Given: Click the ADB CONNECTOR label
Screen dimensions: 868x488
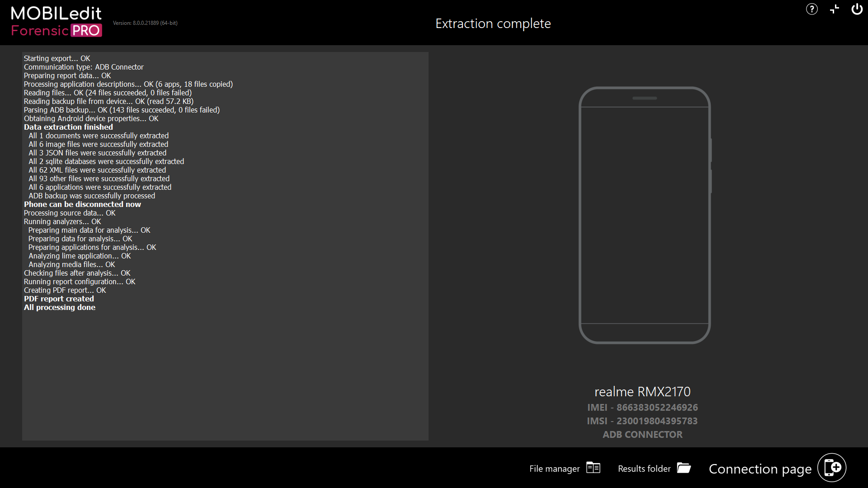Looking at the screenshot, I should point(642,434).
